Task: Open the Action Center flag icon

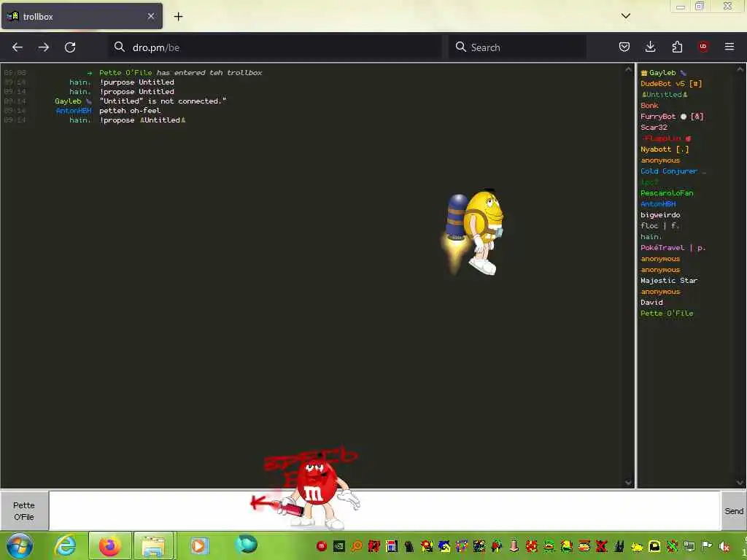Action: [x=707, y=546]
